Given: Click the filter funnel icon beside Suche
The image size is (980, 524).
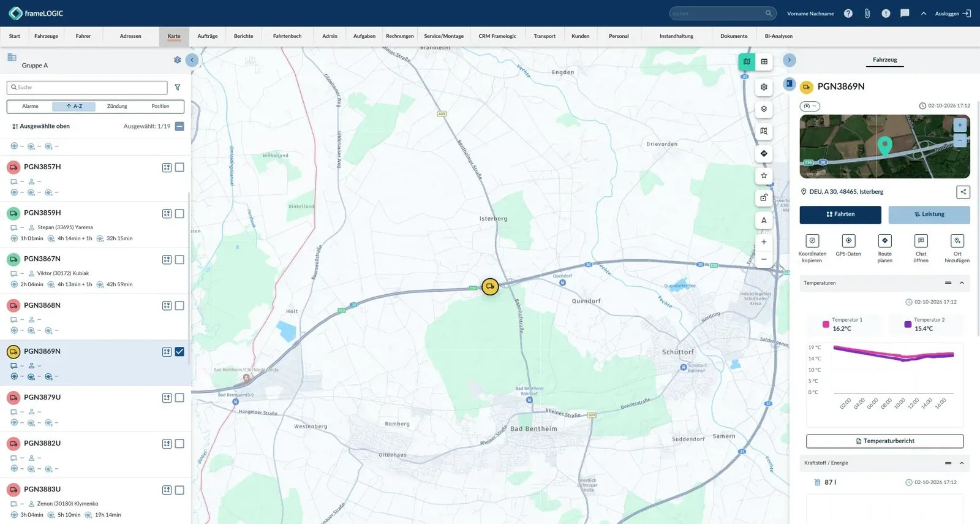Looking at the screenshot, I should [x=178, y=88].
